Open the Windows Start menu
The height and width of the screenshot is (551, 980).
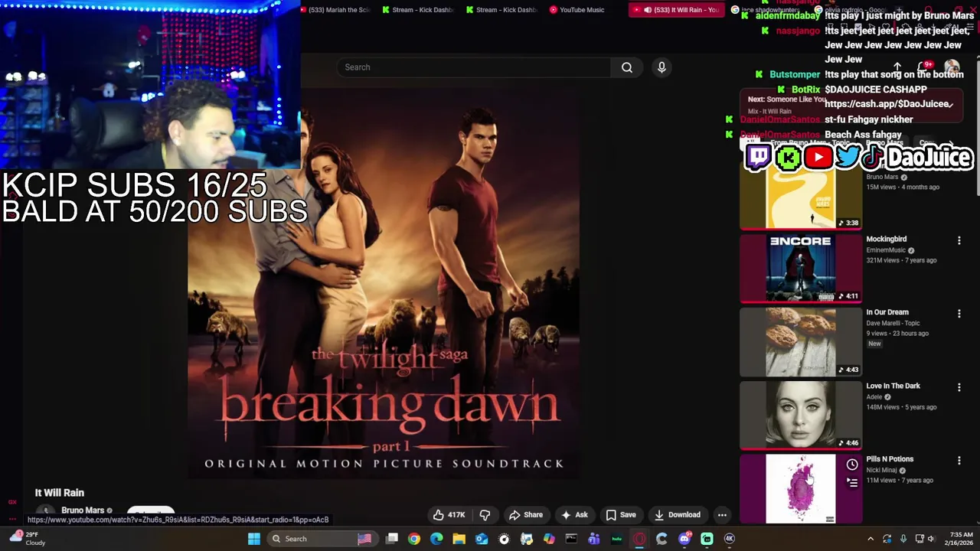253,539
